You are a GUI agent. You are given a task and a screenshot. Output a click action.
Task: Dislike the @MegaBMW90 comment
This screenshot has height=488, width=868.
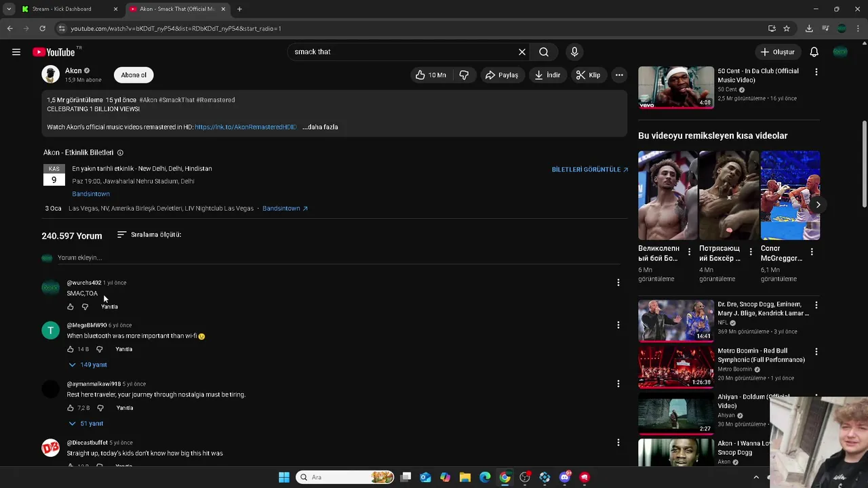100,349
